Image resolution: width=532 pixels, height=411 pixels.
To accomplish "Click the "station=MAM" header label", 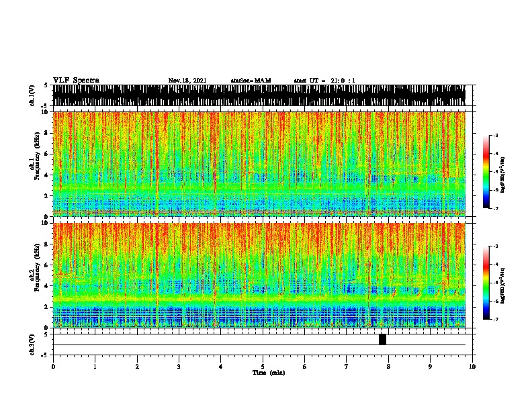I will (251, 81).
